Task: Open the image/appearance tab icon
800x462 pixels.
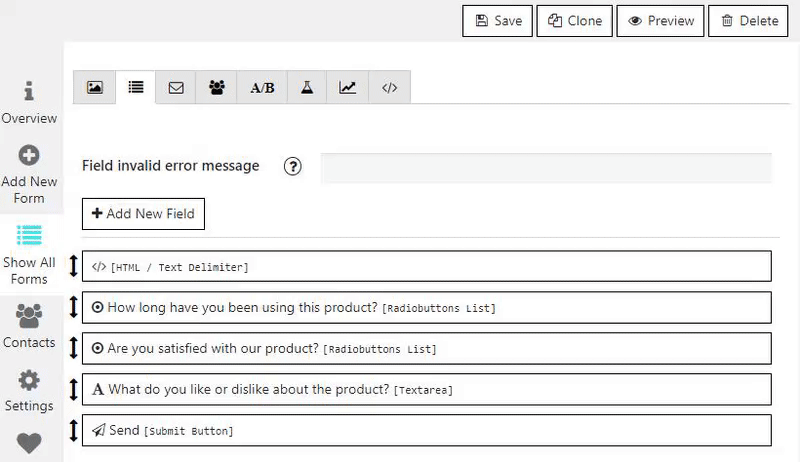Action: coord(94,87)
